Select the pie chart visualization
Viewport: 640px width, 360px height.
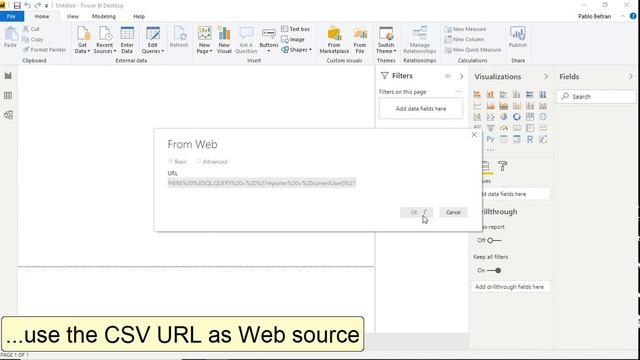504,117
